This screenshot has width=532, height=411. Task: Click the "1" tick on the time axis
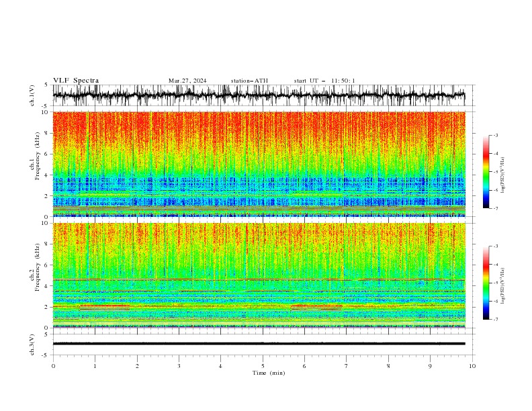95,366
